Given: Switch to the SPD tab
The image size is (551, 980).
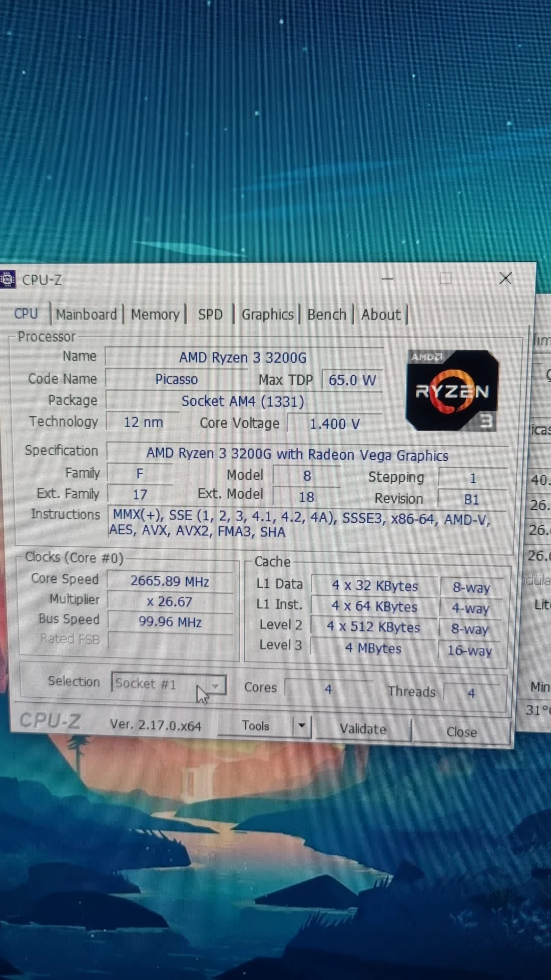Looking at the screenshot, I should click(210, 314).
